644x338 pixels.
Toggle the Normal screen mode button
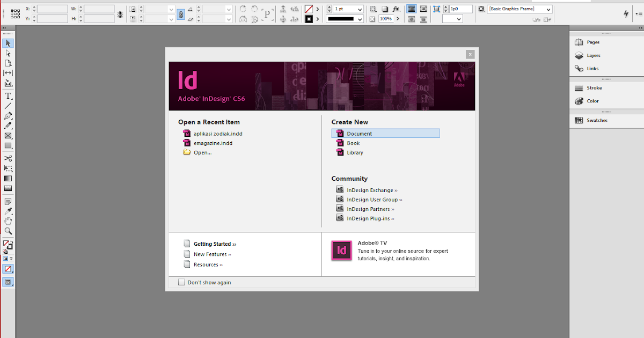pos(8,282)
